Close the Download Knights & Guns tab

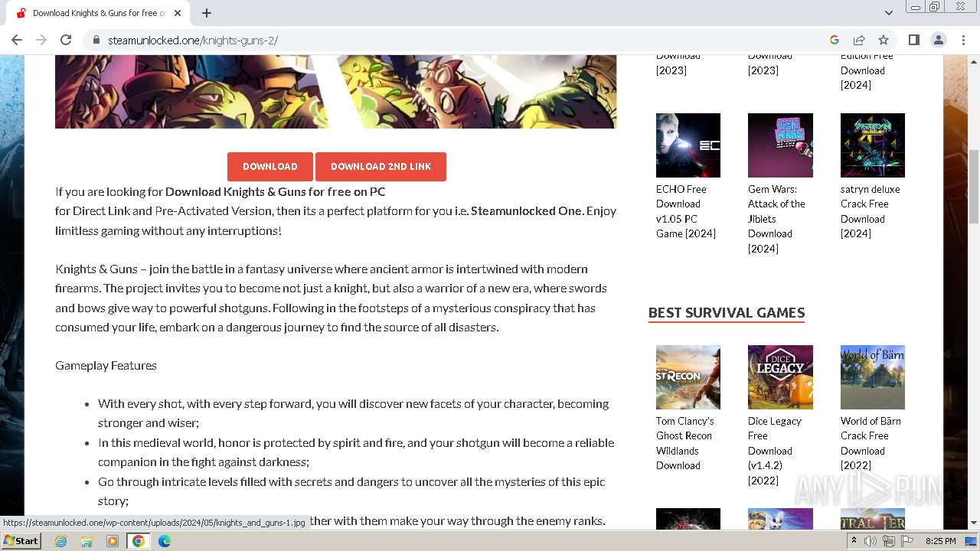[178, 13]
